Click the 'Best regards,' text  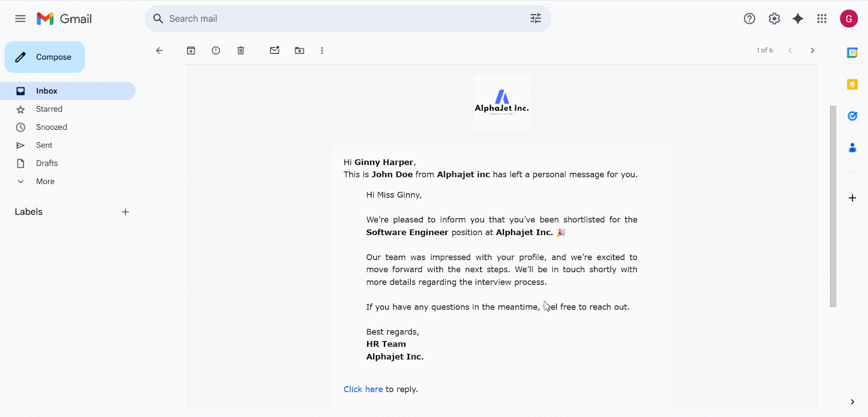point(393,332)
